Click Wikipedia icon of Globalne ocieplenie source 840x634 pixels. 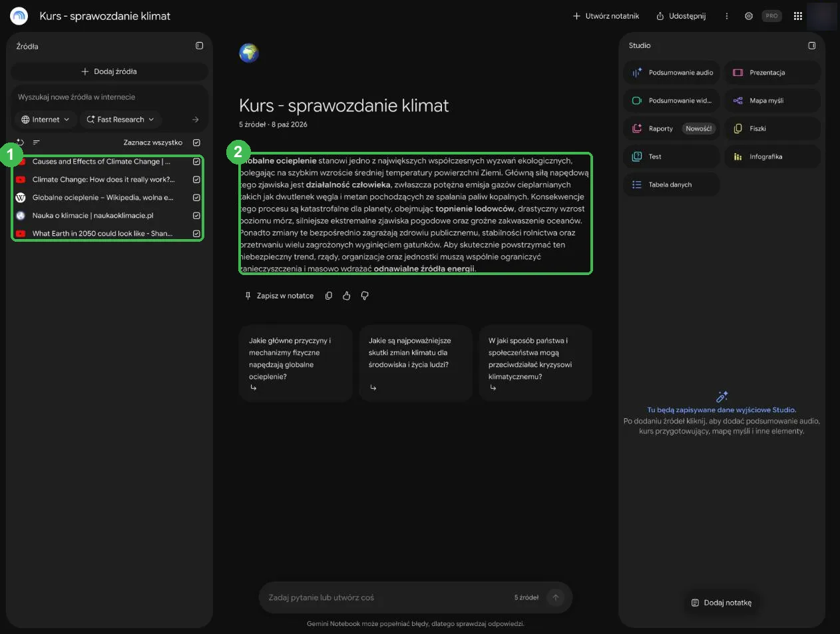click(21, 198)
